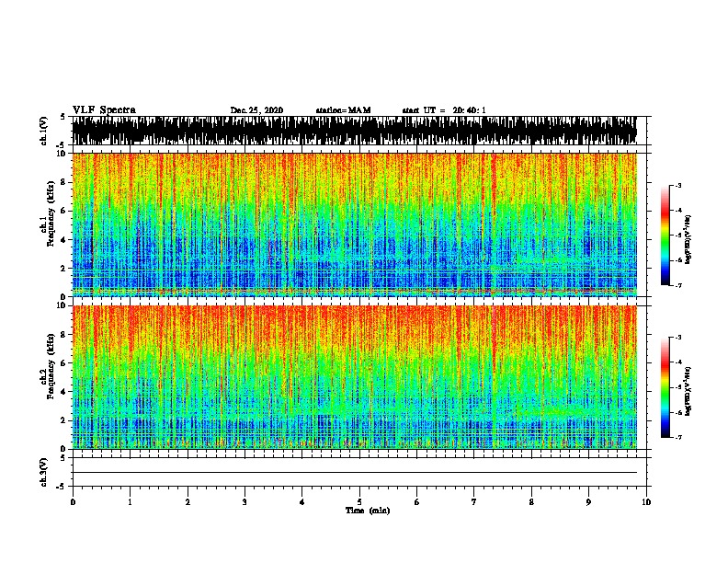Select the "start UT = 20:40: 1" text
The height and width of the screenshot is (563, 728).
coord(444,110)
